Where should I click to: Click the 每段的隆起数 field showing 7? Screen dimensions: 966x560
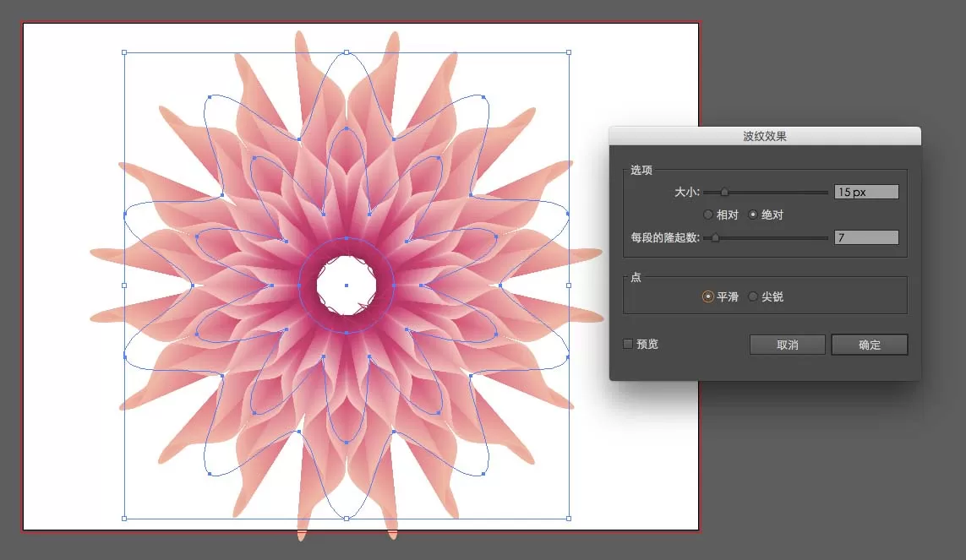point(866,237)
